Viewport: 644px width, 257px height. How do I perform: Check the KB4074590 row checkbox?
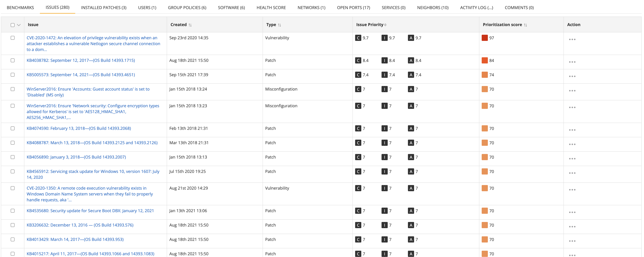pos(12,128)
